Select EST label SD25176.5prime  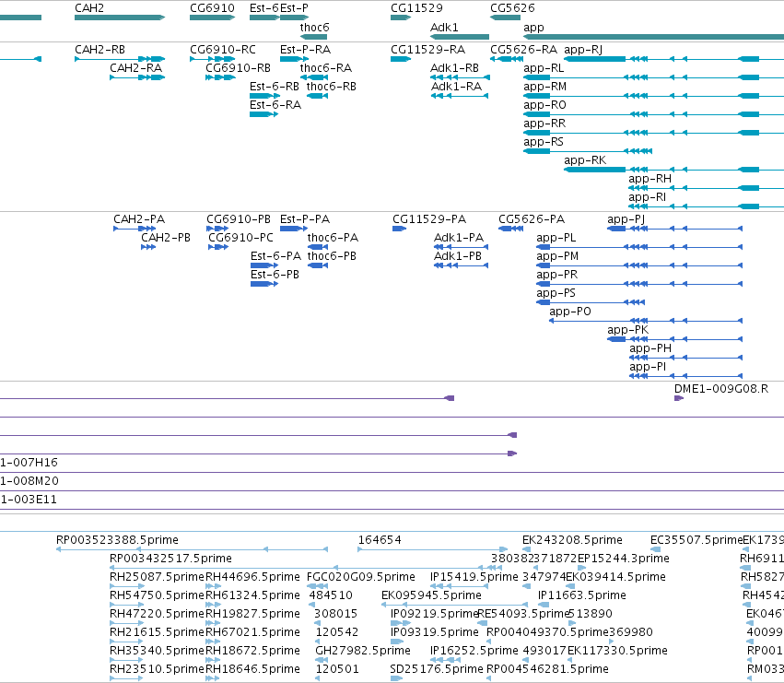437,669
